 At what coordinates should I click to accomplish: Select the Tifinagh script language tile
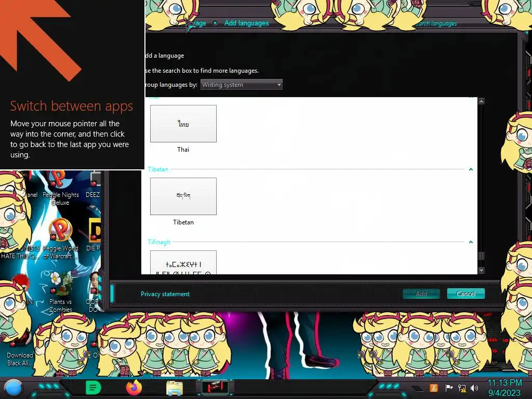[183, 262]
